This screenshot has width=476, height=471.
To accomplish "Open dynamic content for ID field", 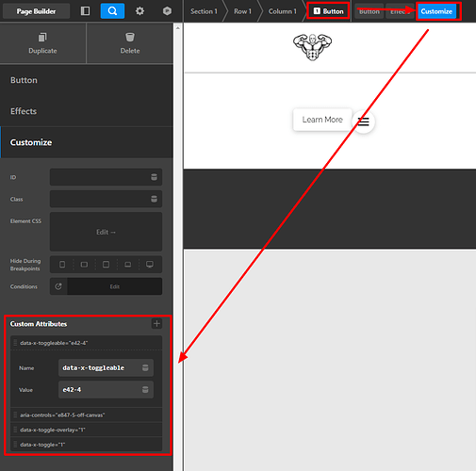I will coord(154,177).
